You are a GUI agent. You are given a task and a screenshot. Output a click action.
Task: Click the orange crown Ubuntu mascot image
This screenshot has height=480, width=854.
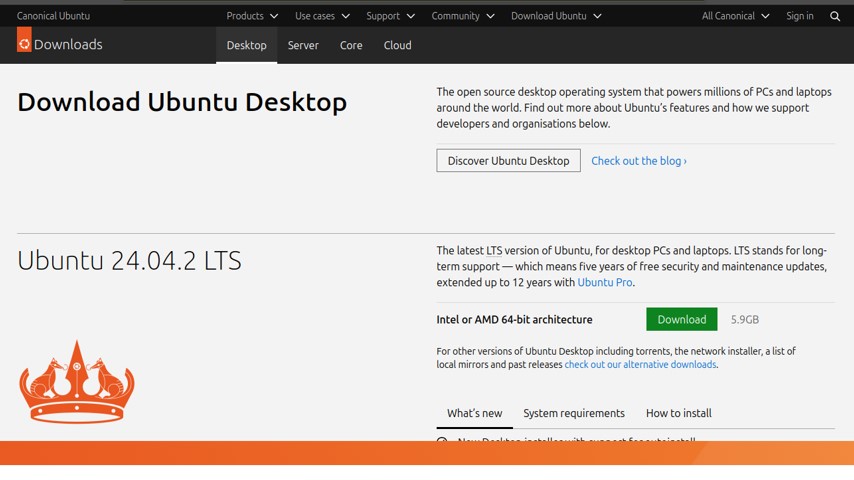tap(77, 381)
